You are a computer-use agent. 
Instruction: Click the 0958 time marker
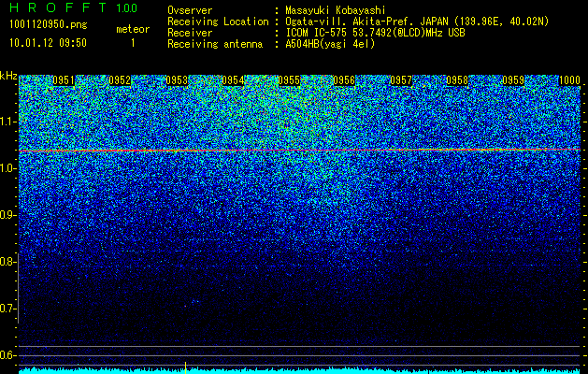click(457, 80)
